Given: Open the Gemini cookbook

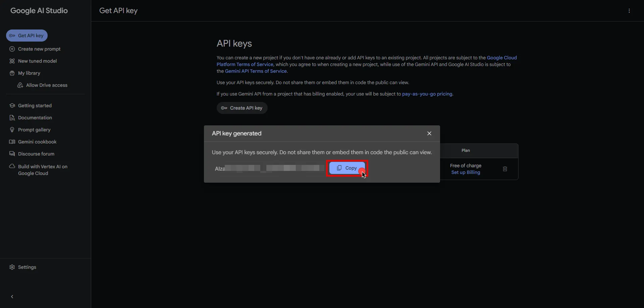Looking at the screenshot, I should [x=37, y=142].
